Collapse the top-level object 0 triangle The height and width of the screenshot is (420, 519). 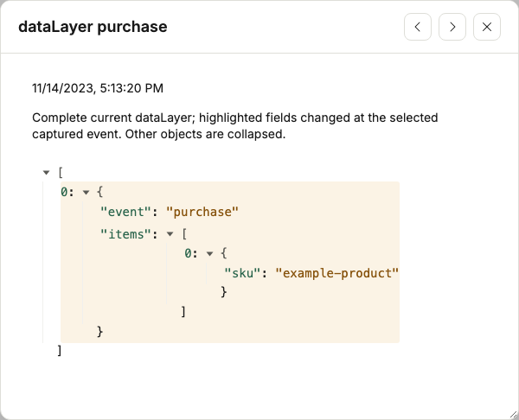86,192
